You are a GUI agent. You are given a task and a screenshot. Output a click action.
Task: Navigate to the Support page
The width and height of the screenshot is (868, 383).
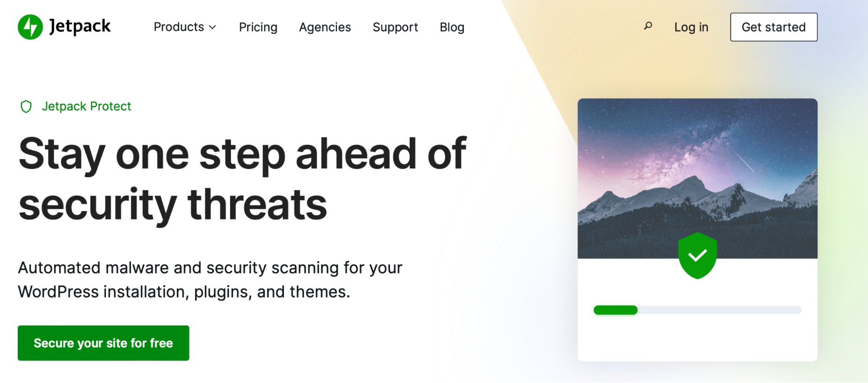click(x=395, y=27)
